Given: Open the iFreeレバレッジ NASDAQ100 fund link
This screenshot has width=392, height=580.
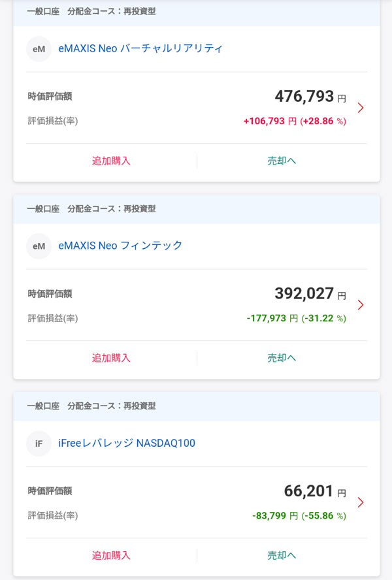Looking at the screenshot, I should pyautogui.click(x=127, y=443).
